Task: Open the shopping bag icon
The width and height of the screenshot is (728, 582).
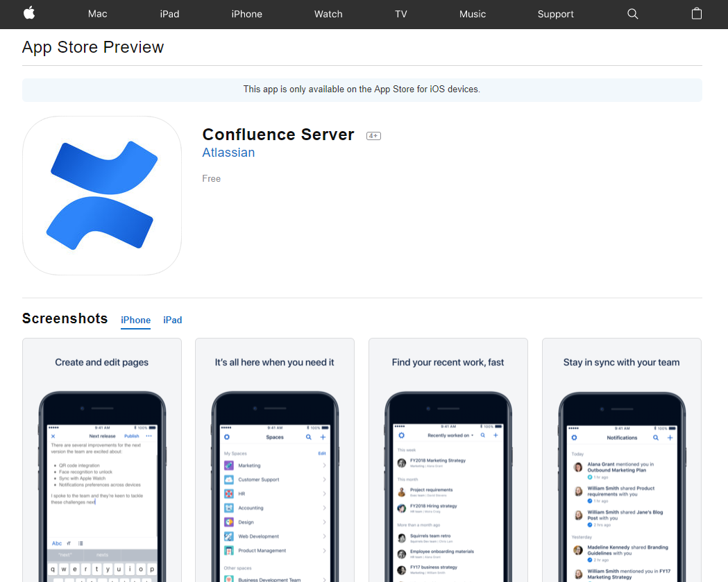Action: point(697,13)
